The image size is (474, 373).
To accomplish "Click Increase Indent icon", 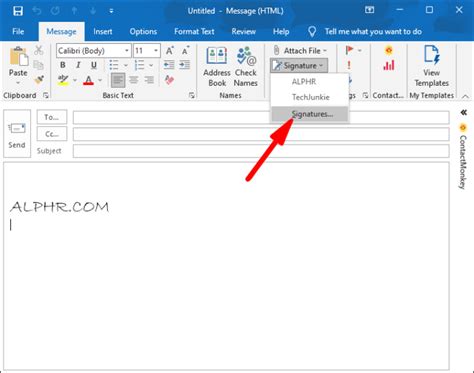I will (185, 65).
